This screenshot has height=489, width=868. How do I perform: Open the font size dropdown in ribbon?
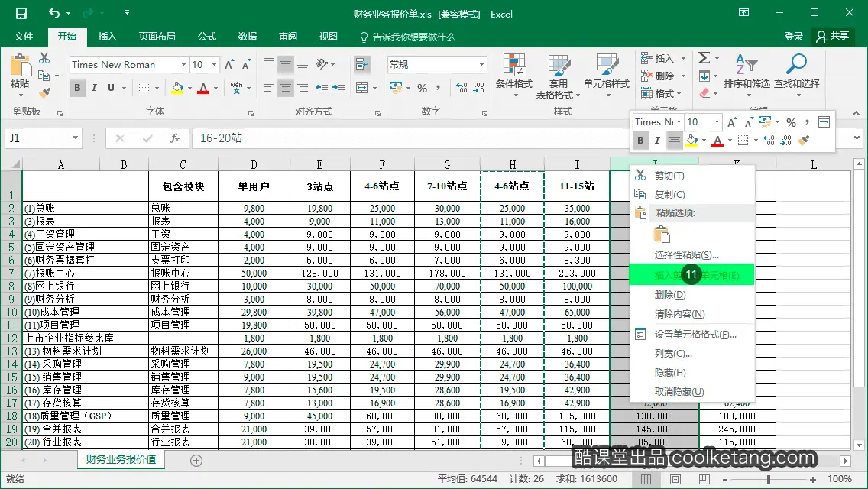214,65
